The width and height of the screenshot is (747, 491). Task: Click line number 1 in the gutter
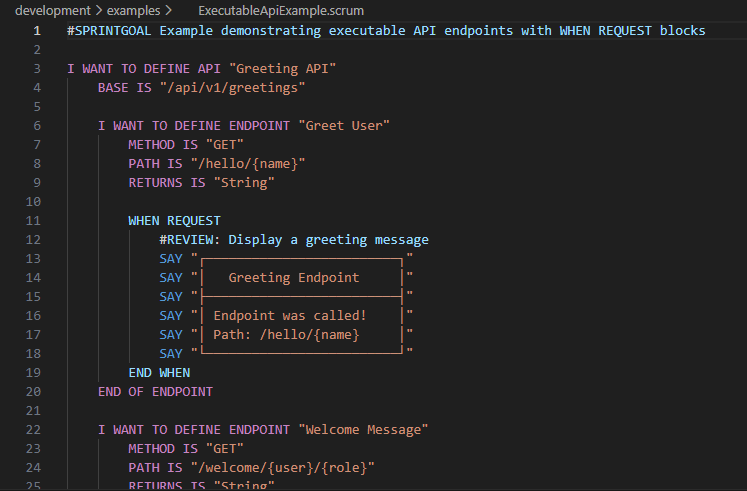(37, 31)
